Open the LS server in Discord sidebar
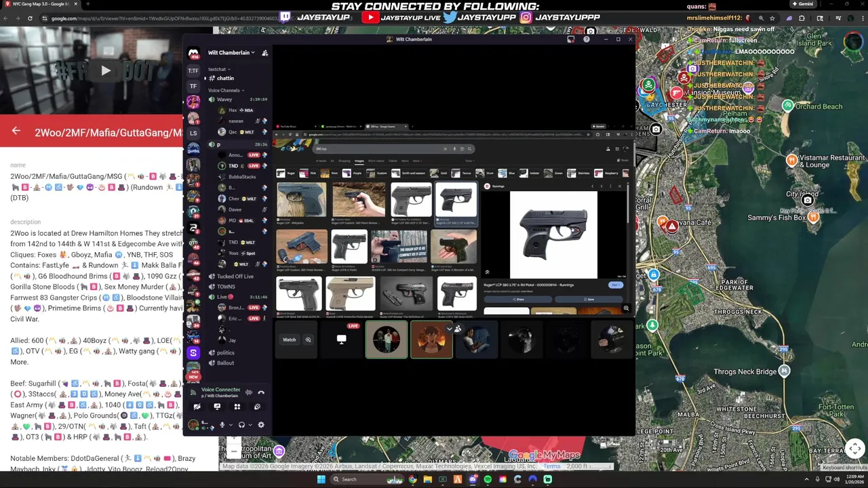Image resolution: width=868 pixels, height=488 pixels. click(x=193, y=133)
